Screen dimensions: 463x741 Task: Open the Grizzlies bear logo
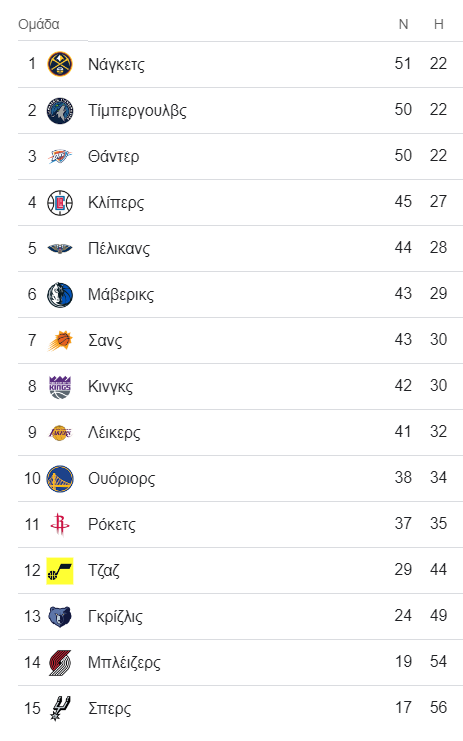[60, 617]
